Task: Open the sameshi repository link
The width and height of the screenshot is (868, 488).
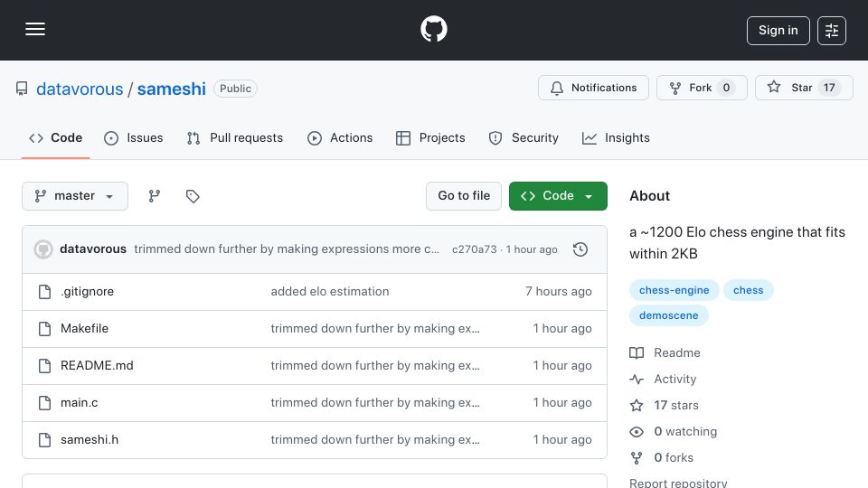Action: pos(172,89)
